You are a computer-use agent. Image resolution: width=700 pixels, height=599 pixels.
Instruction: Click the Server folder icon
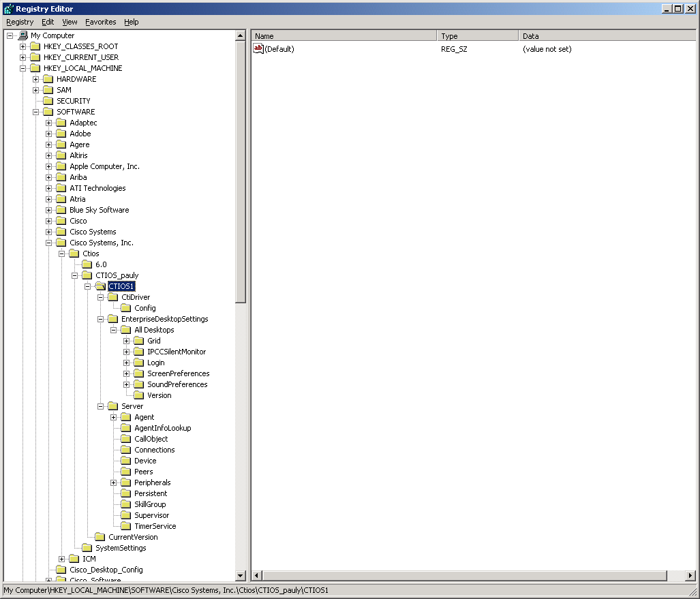pos(113,406)
